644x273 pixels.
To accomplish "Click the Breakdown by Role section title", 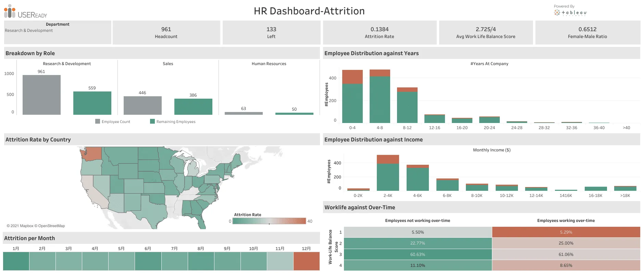I will pos(30,53).
